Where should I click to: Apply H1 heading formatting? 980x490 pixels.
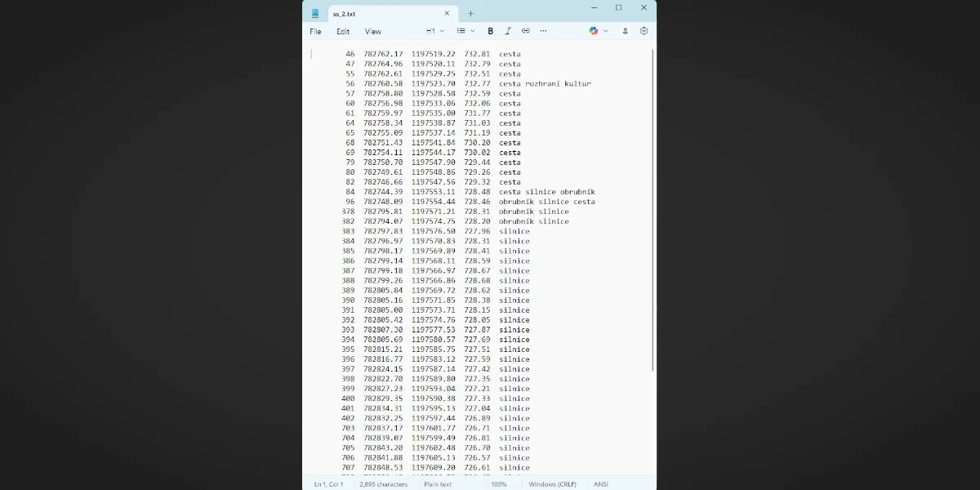tap(430, 30)
